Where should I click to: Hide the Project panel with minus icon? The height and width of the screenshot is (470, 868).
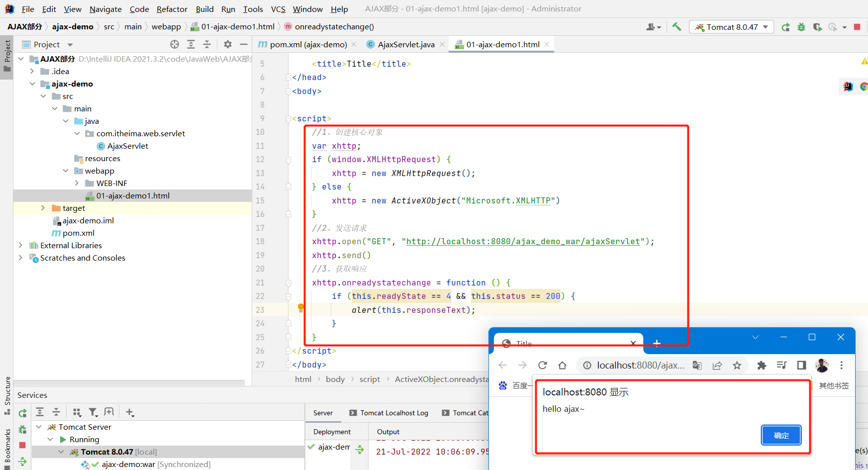click(244, 44)
